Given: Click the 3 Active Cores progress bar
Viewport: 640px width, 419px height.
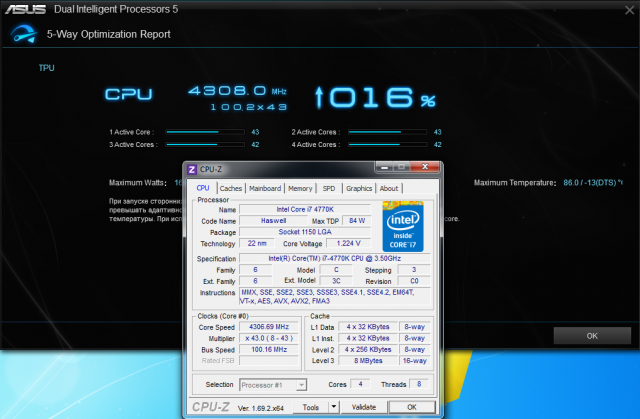Looking at the screenshot, I should tap(205, 144).
